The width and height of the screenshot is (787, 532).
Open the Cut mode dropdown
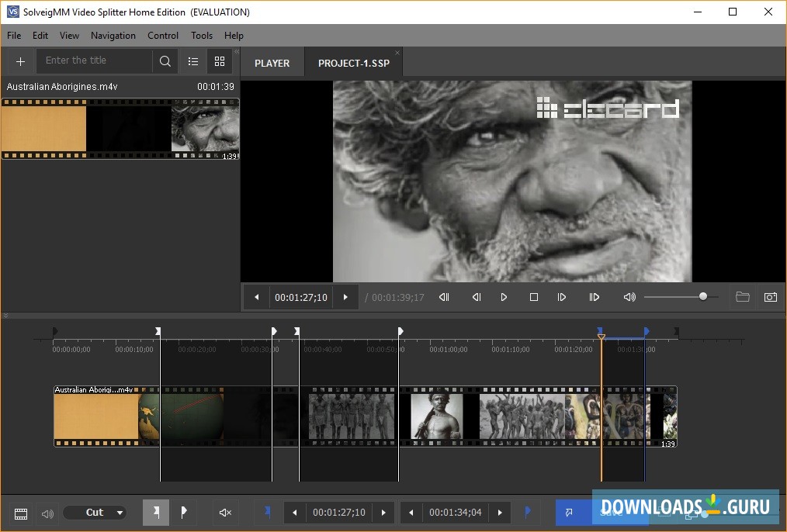tap(95, 513)
